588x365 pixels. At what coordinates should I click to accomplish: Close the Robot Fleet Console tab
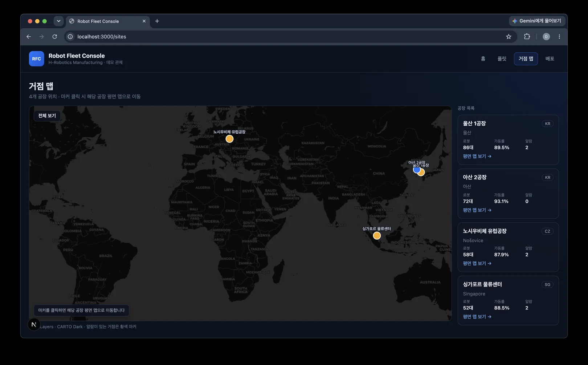[144, 21]
